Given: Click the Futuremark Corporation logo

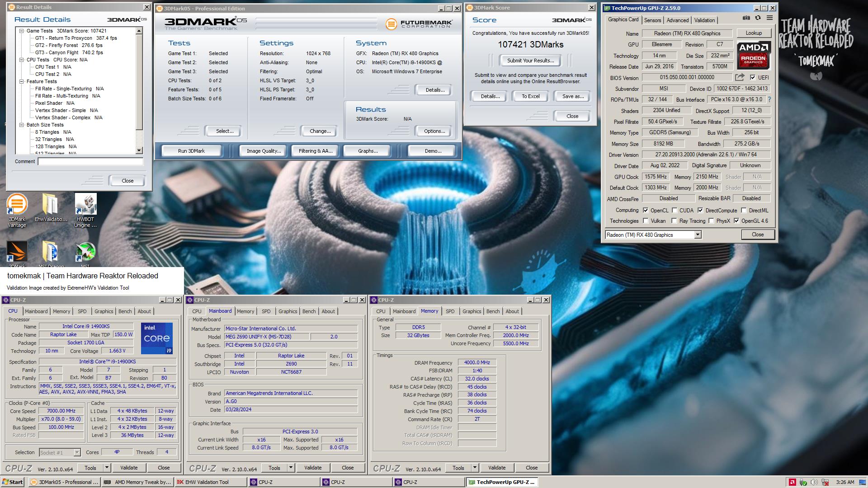Looking at the screenshot, I should click(418, 24).
